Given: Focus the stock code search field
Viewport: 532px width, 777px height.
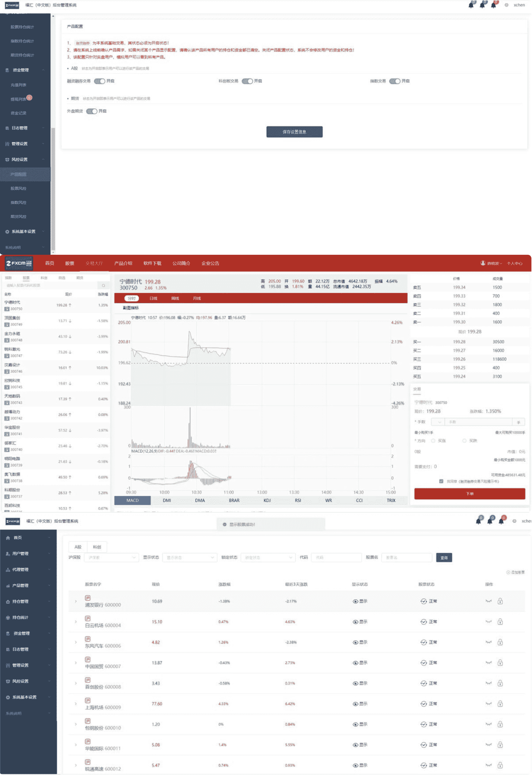Looking at the screenshot, I should tap(51, 286).
